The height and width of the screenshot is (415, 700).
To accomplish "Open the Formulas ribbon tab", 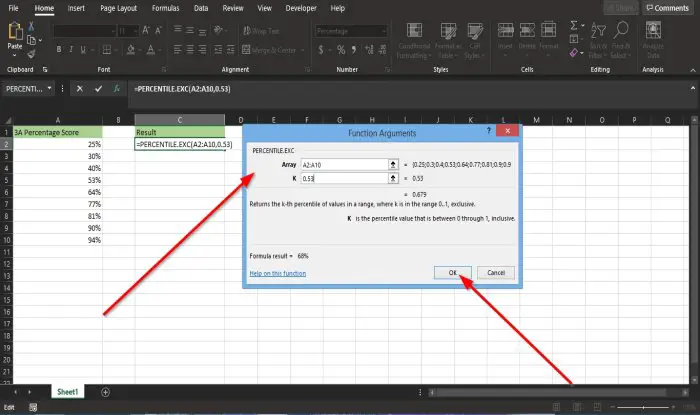I will coord(165,8).
